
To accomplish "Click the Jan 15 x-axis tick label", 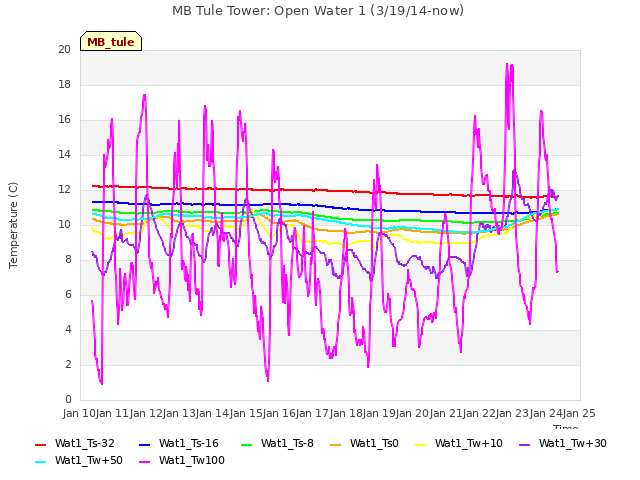I will pos(246,413).
